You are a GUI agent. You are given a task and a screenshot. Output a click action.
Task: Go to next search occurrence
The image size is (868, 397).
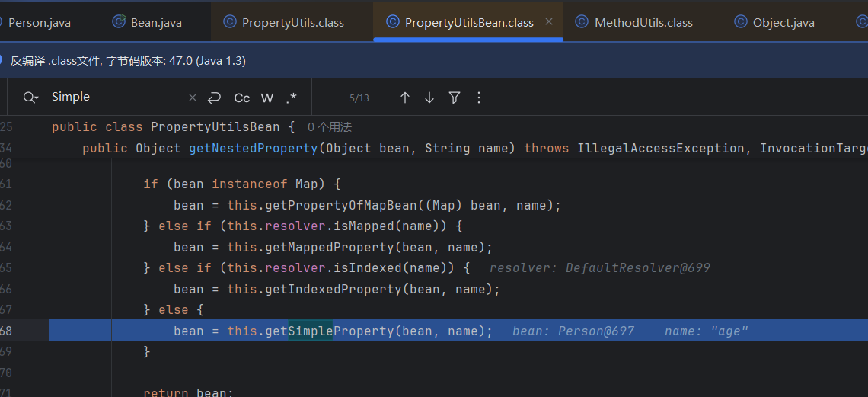point(429,98)
